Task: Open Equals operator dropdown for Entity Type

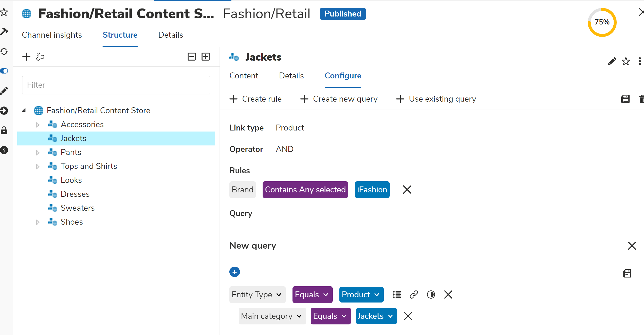Action: [312, 295]
